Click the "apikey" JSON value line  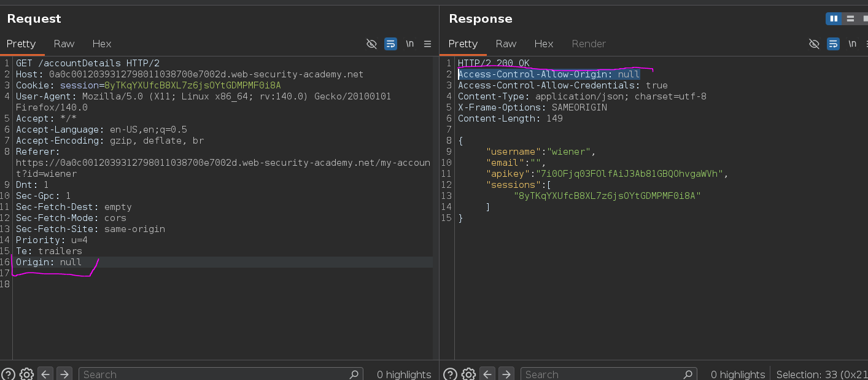[606, 174]
